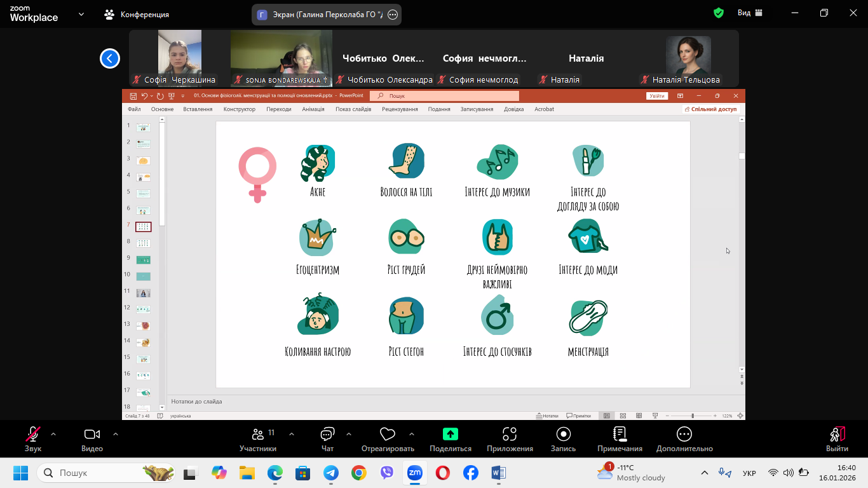Viewport: 868px width, 488px height.
Task: Open the Чат chat panel
Action: tap(327, 435)
